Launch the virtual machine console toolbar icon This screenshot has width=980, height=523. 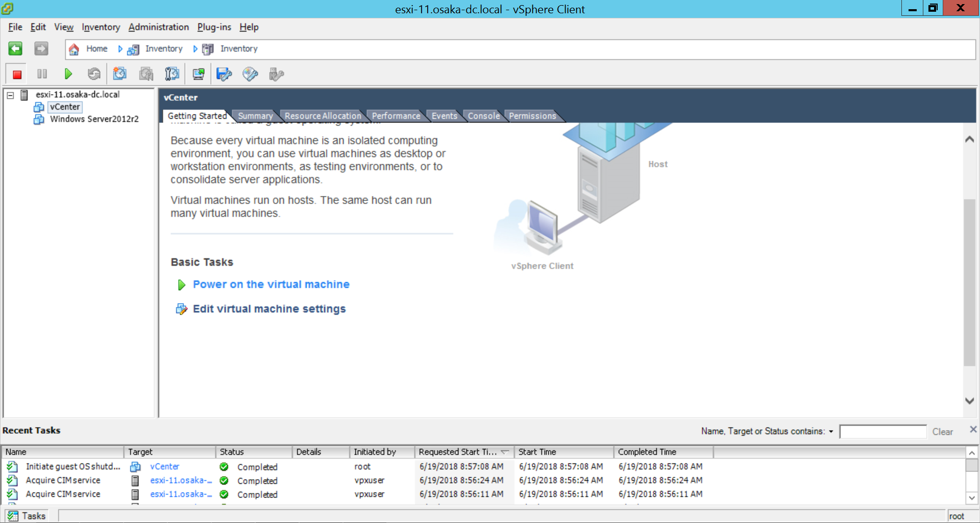point(199,74)
